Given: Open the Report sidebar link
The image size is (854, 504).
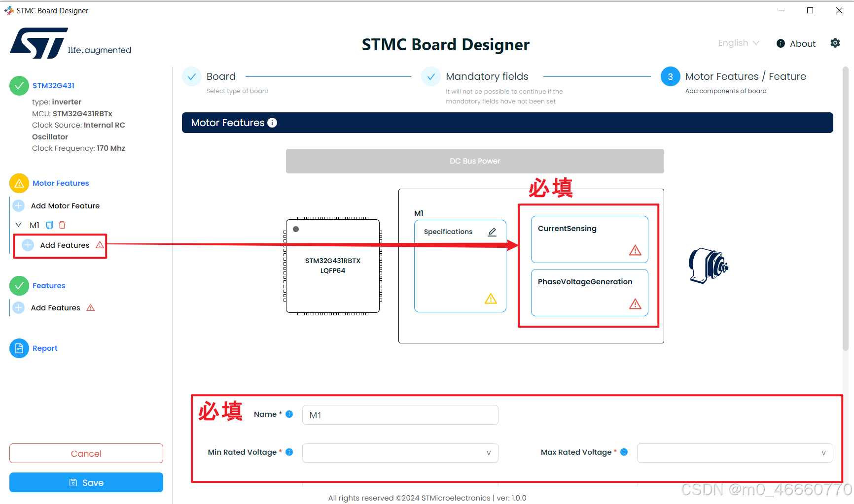Looking at the screenshot, I should tap(45, 348).
